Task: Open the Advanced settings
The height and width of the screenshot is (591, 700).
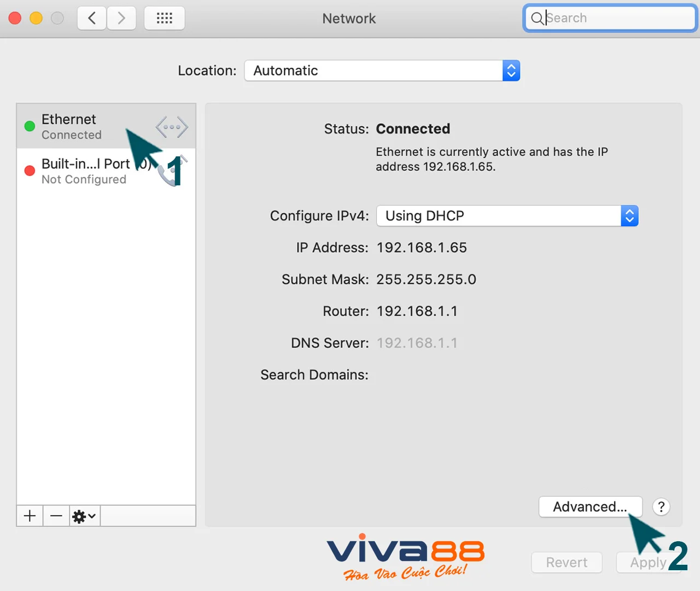Action: tap(590, 507)
